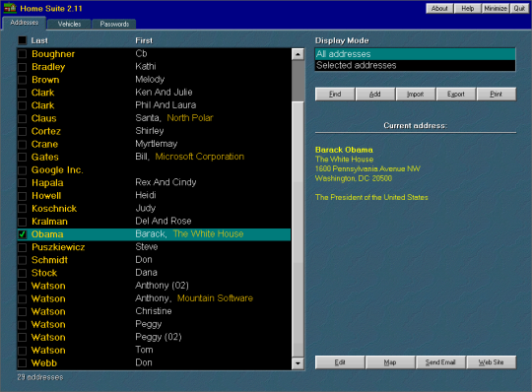
Task: Click Microsoft Corporation text in Gates row
Action: [199, 157]
